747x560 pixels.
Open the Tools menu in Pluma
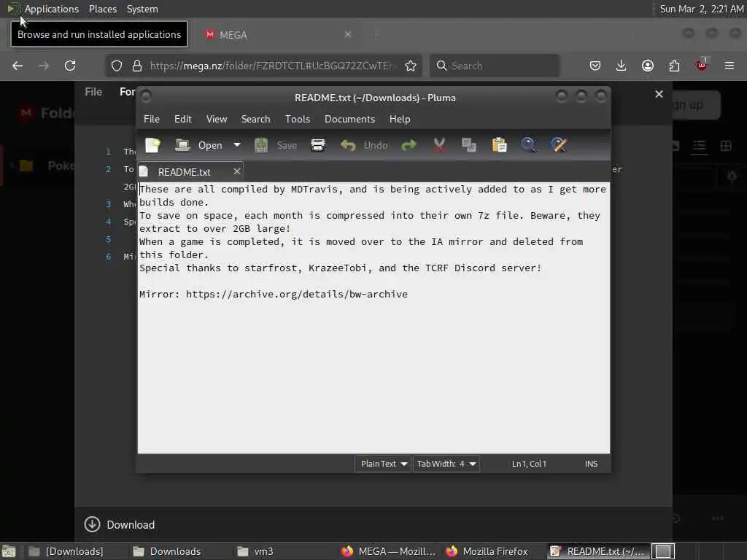point(298,119)
